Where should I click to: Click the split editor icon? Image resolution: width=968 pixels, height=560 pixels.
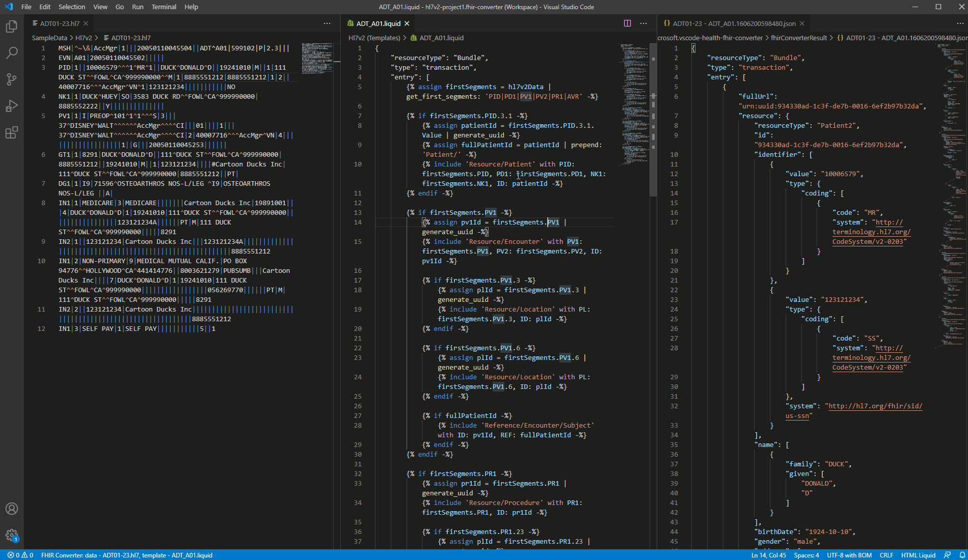pos(627,23)
